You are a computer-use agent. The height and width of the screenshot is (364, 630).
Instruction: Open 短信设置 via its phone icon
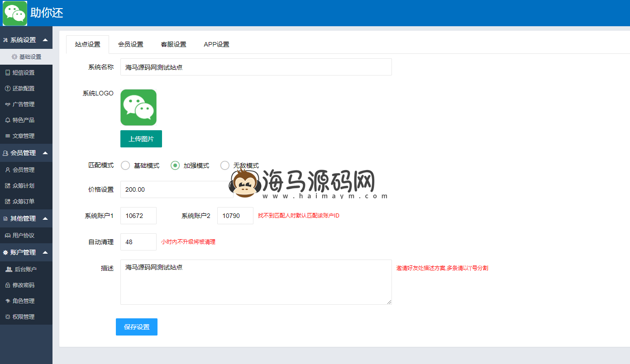[7, 73]
